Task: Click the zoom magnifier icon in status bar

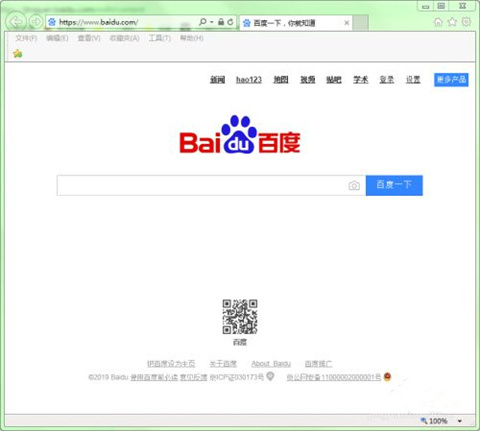Action: [x=424, y=421]
